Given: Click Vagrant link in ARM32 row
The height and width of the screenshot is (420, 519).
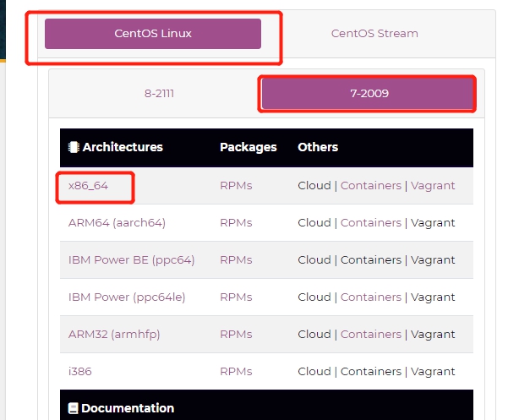Looking at the screenshot, I should tap(433, 335).
